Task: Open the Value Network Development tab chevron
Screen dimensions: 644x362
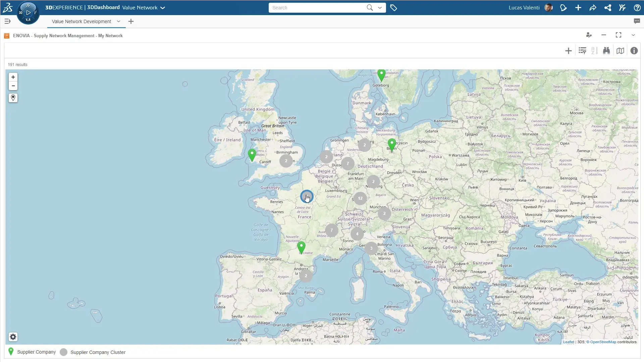Action: click(118, 21)
